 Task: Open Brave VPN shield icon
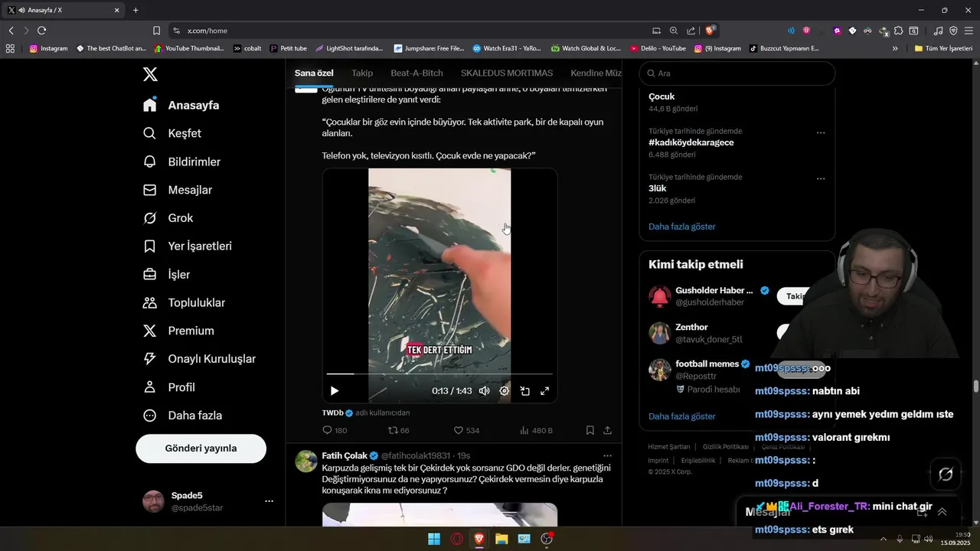click(953, 31)
